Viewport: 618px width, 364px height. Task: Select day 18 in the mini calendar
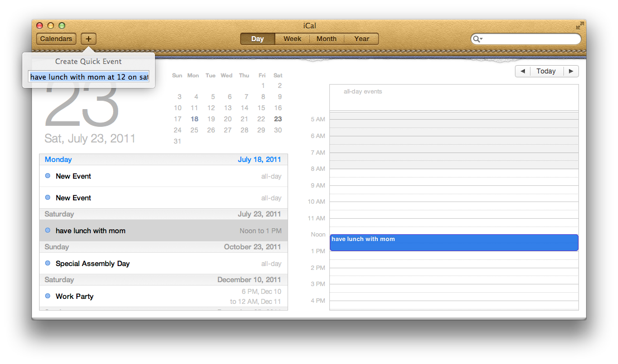(194, 119)
